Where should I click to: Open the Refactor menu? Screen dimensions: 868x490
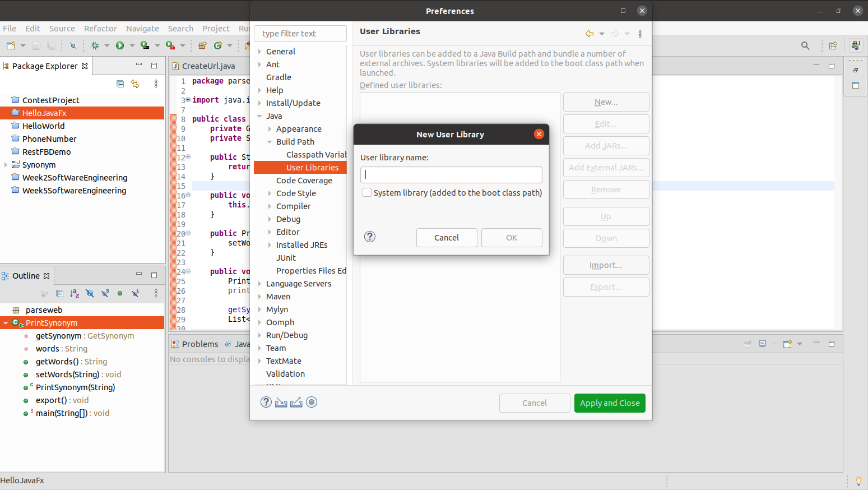coord(100,28)
